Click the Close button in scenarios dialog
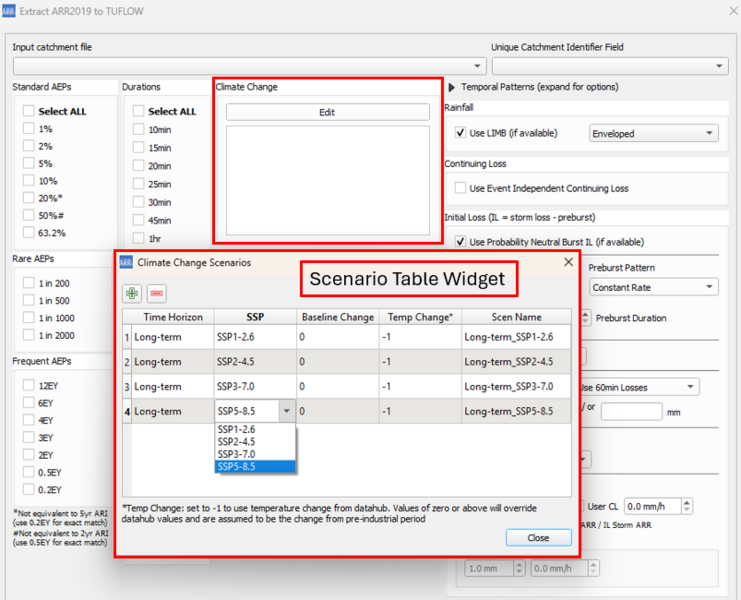 (538, 537)
